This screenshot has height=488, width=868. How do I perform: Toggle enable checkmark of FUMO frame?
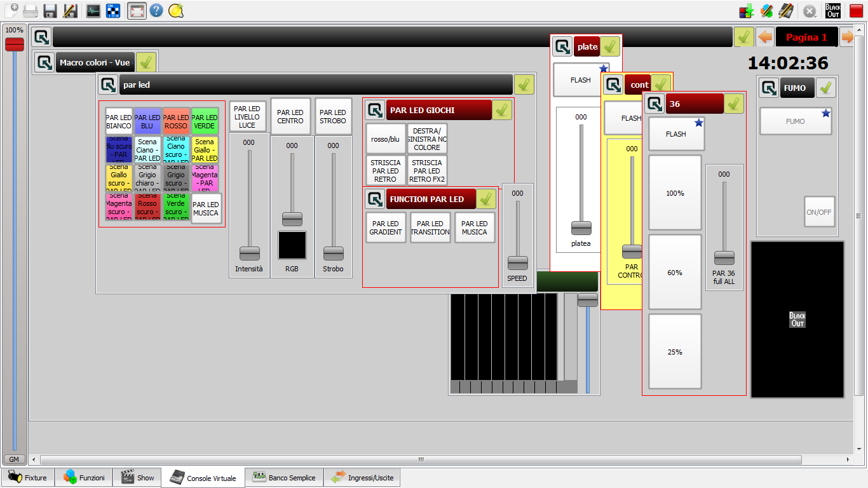[x=826, y=88]
